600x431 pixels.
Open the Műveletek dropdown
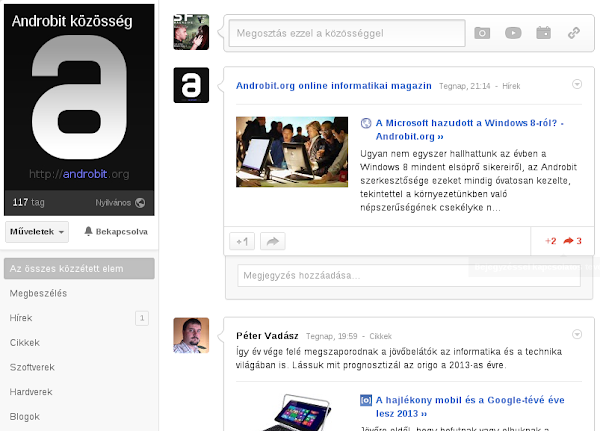coord(37,232)
